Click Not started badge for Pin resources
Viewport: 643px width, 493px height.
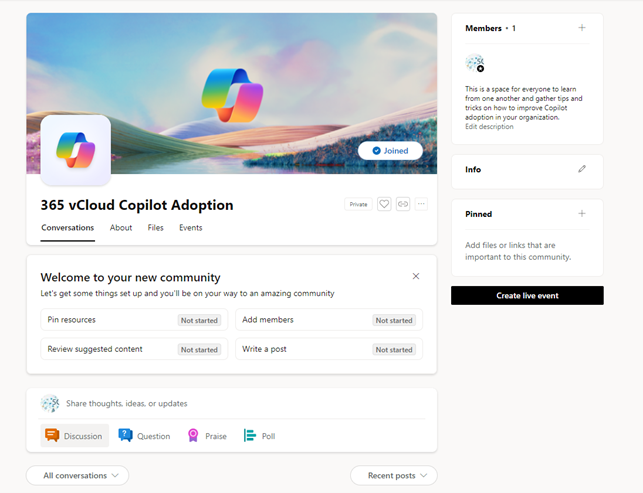(199, 320)
